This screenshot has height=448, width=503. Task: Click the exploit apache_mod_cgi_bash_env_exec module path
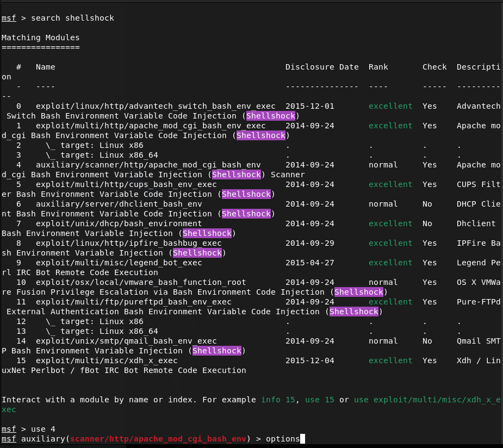[151, 126]
